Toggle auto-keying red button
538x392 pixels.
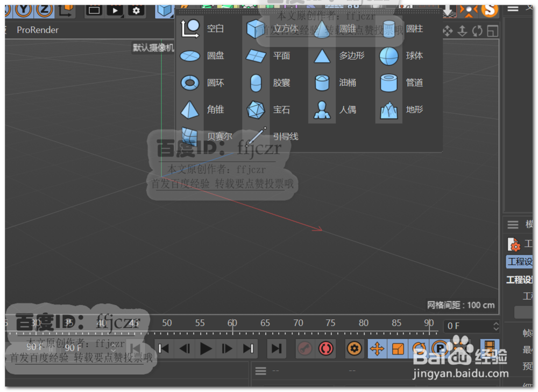coord(325,349)
